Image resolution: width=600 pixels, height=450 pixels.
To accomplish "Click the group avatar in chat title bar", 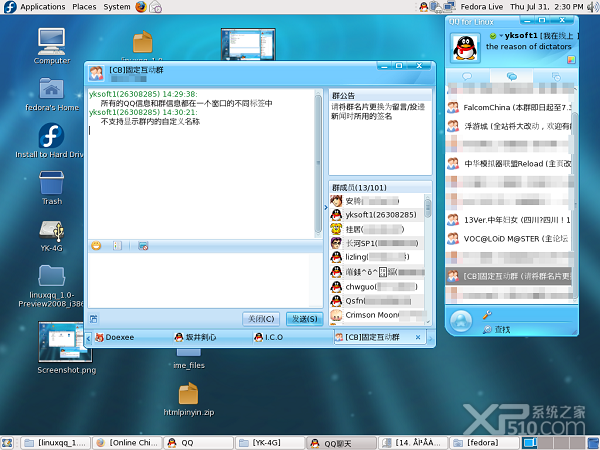I will click(x=96, y=73).
